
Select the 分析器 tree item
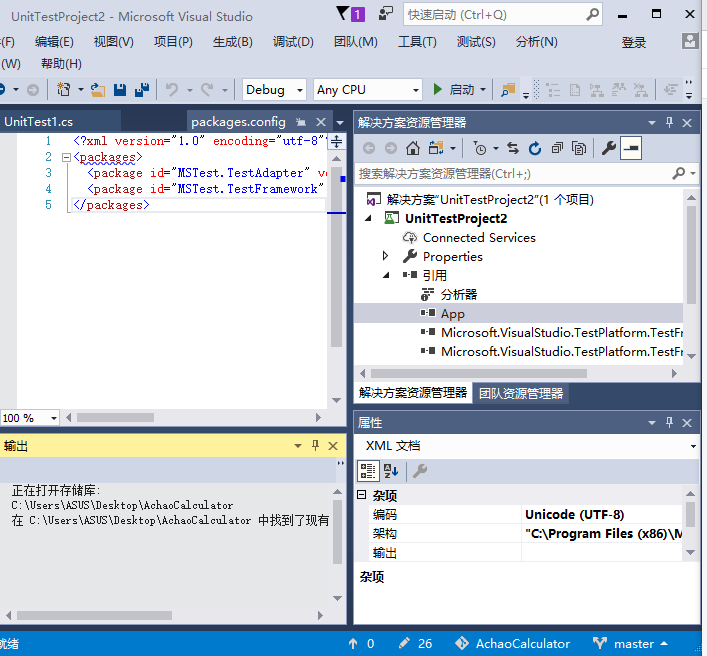click(x=458, y=294)
